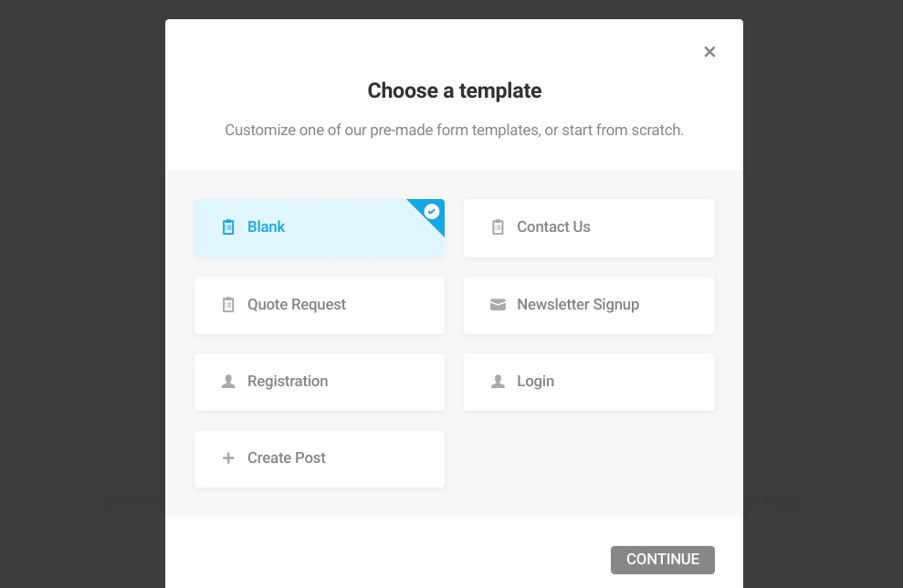
Task: Click the dark overlay outside the dialog
Action: [82, 274]
